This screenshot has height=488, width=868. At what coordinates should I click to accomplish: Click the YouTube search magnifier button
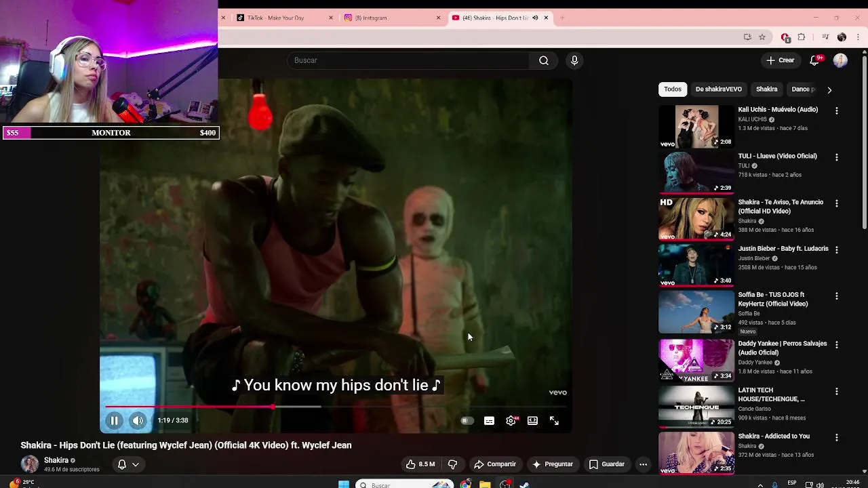[544, 60]
